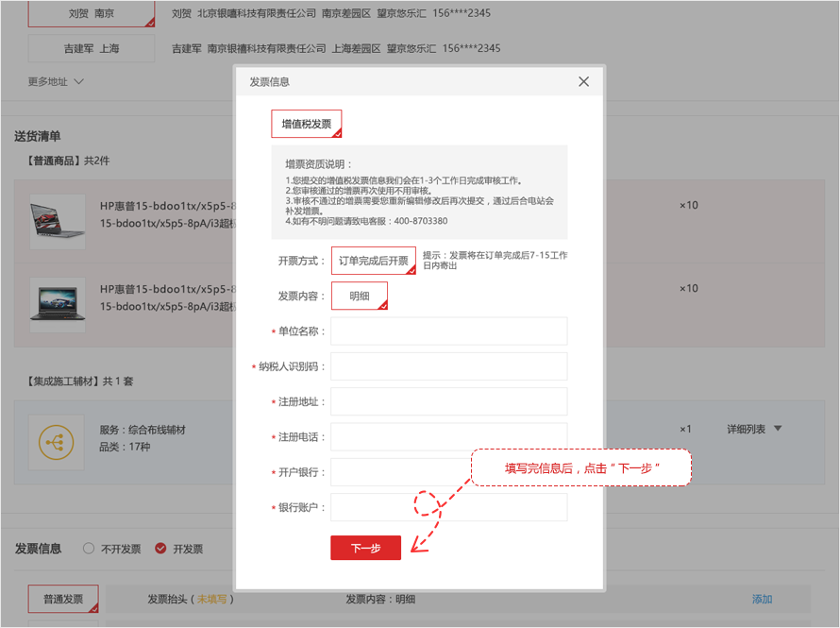
Task: Select 不开发票 radio option
Action: (x=89, y=548)
